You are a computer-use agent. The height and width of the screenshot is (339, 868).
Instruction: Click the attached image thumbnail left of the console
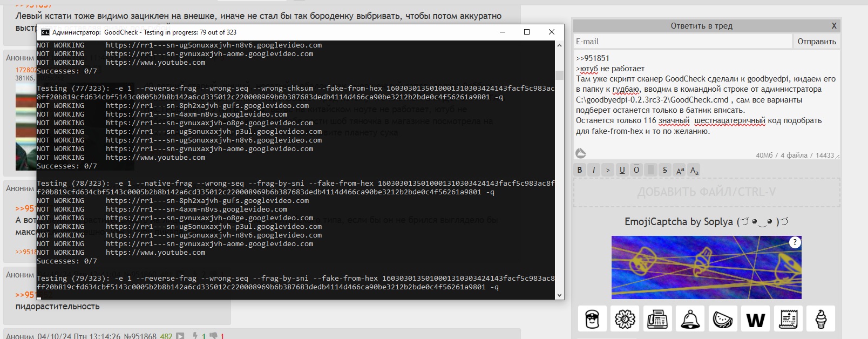point(26,127)
